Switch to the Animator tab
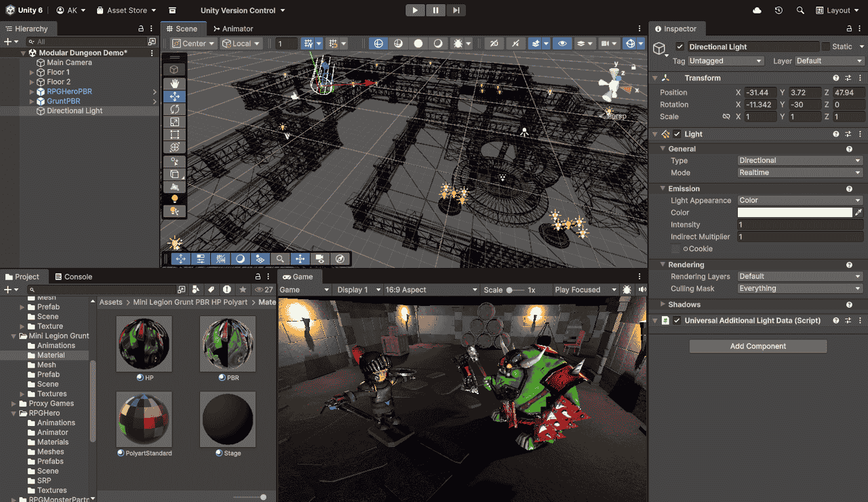The image size is (868, 502). point(233,28)
